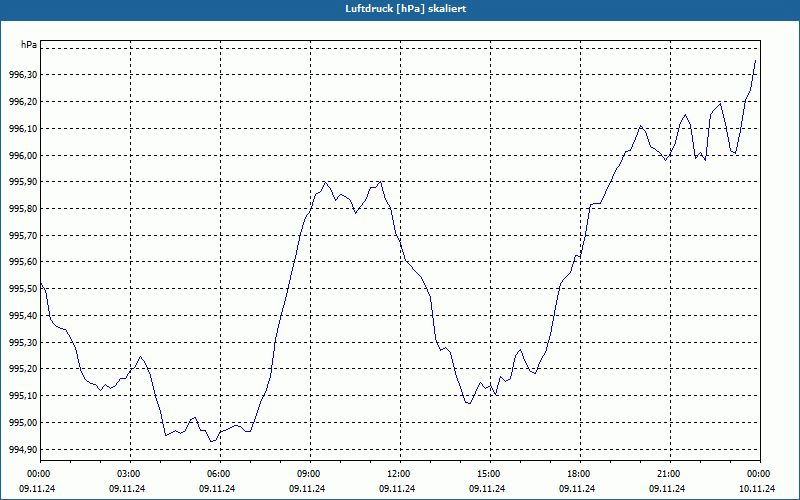Choose the 21:00 x-axis time label

[x=670, y=474]
